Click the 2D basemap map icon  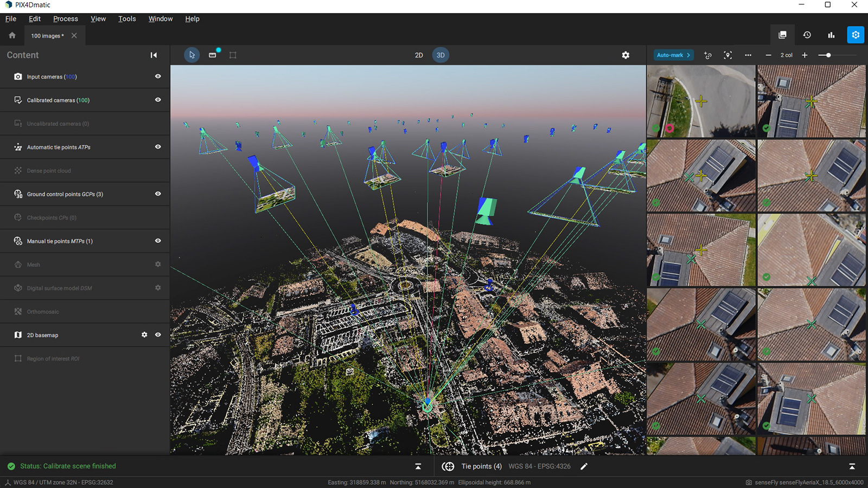point(18,335)
